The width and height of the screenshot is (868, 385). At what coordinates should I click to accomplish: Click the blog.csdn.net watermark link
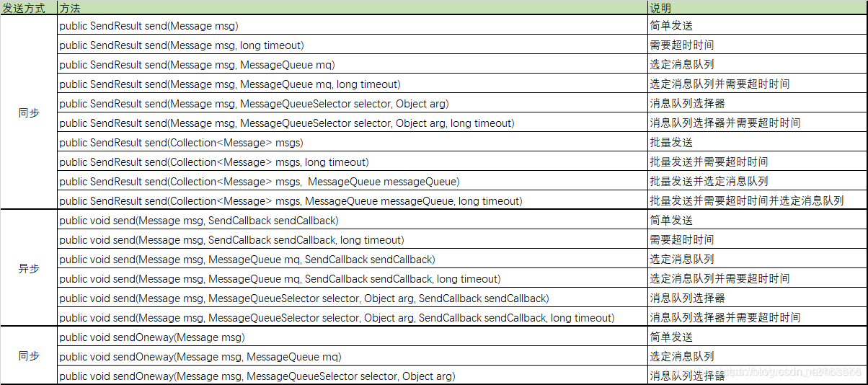pos(792,372)
